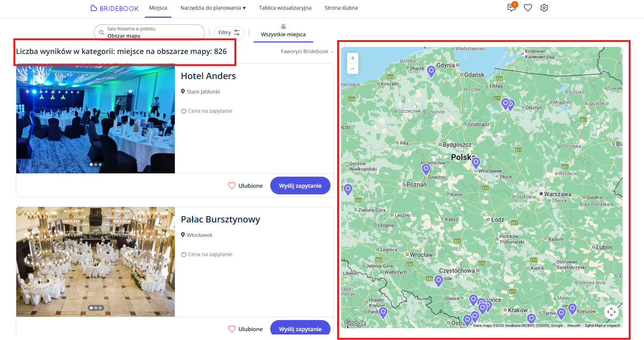
Task: Open the settings gear icon
Action: 544,8
